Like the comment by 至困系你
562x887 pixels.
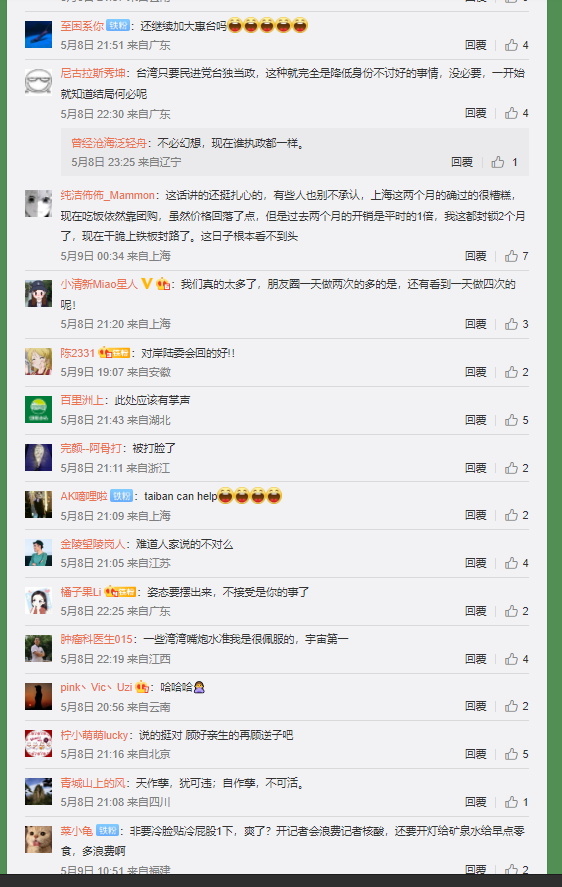coord(512,45)
